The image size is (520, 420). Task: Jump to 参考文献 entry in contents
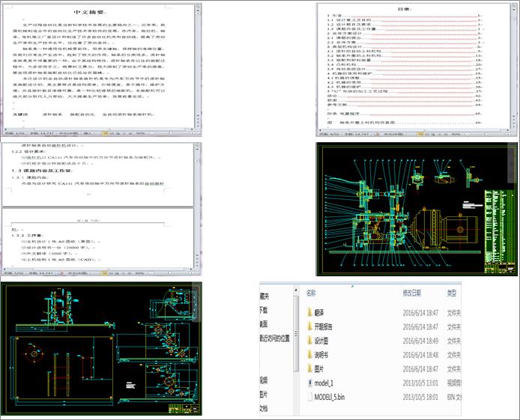point(333,105)
